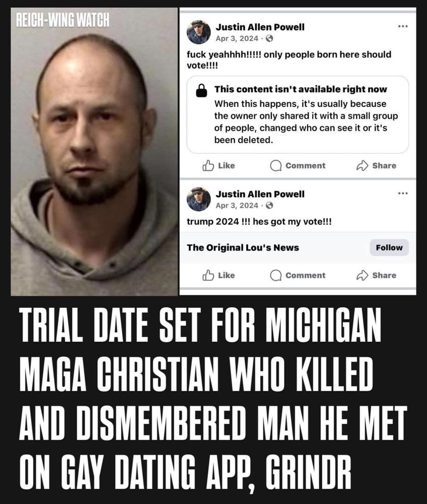Click the Share arrow icon on second post

click(x=362, y=275)
